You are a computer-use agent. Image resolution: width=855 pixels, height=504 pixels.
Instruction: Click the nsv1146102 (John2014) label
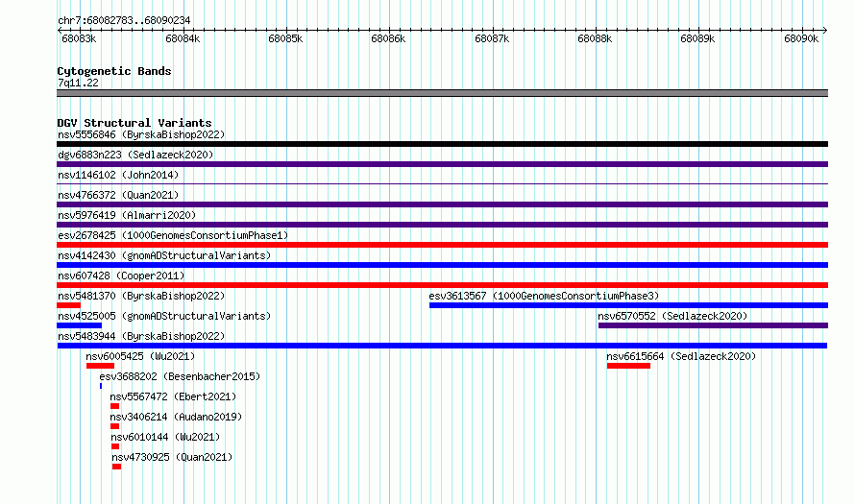pyautogui.click(x=118, y=175)
